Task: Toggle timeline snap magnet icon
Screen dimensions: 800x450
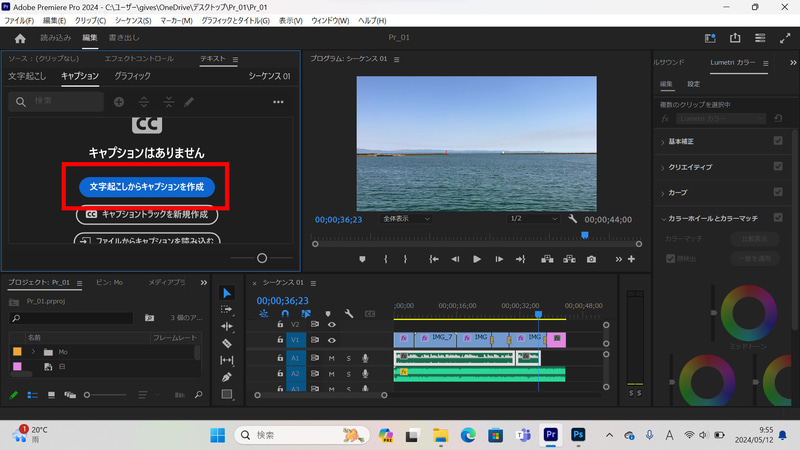Action: click(285, 313)
